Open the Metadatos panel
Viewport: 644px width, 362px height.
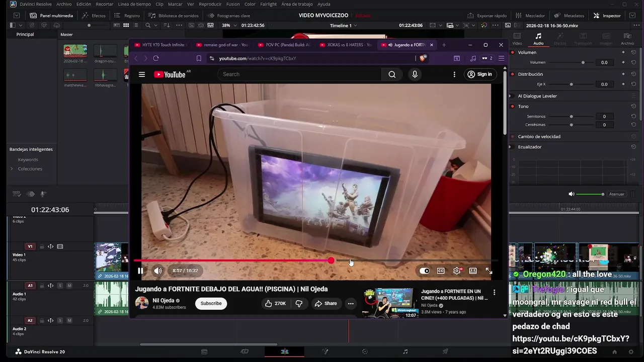tap(569, 16)
